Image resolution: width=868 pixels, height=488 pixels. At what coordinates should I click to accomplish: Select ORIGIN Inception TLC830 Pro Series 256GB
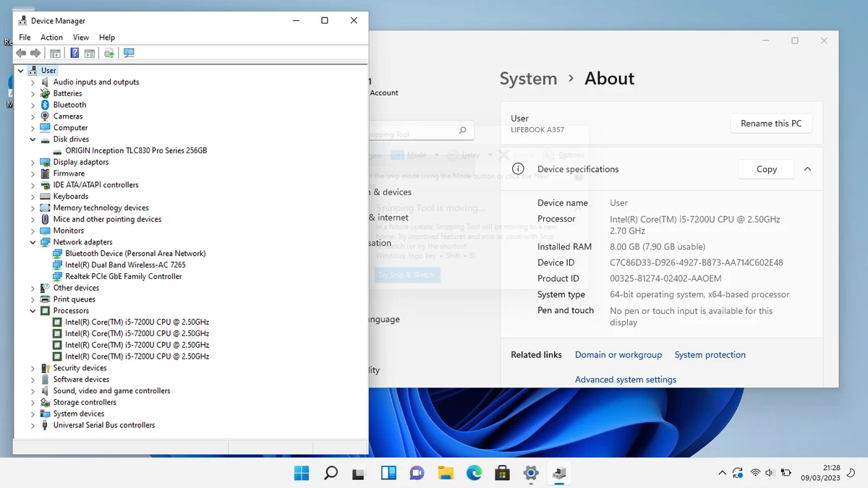point(136,151)
